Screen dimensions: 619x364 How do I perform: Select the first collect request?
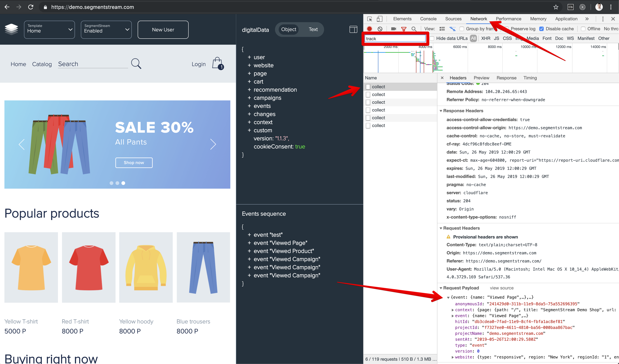[400, 87]
